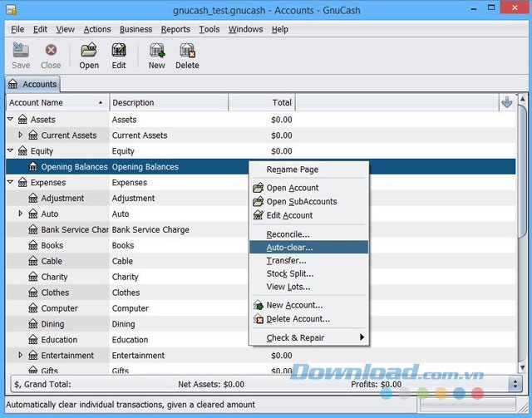
Task: Choose Auto-clear from context menu
Action: point(289,248)
